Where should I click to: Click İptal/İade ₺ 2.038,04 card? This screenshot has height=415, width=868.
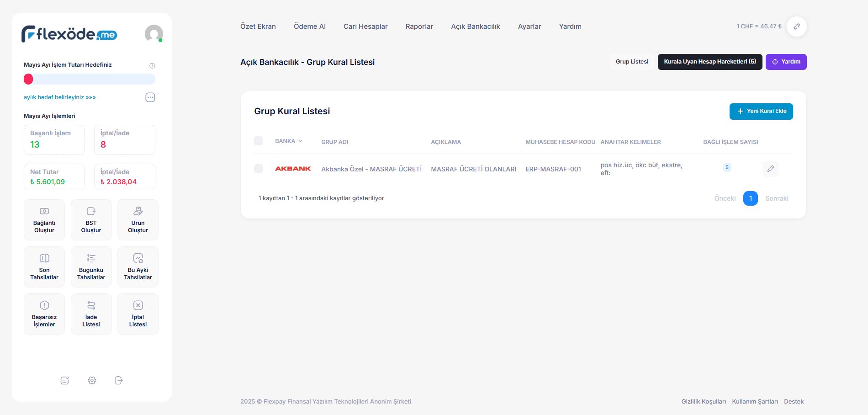125,177
